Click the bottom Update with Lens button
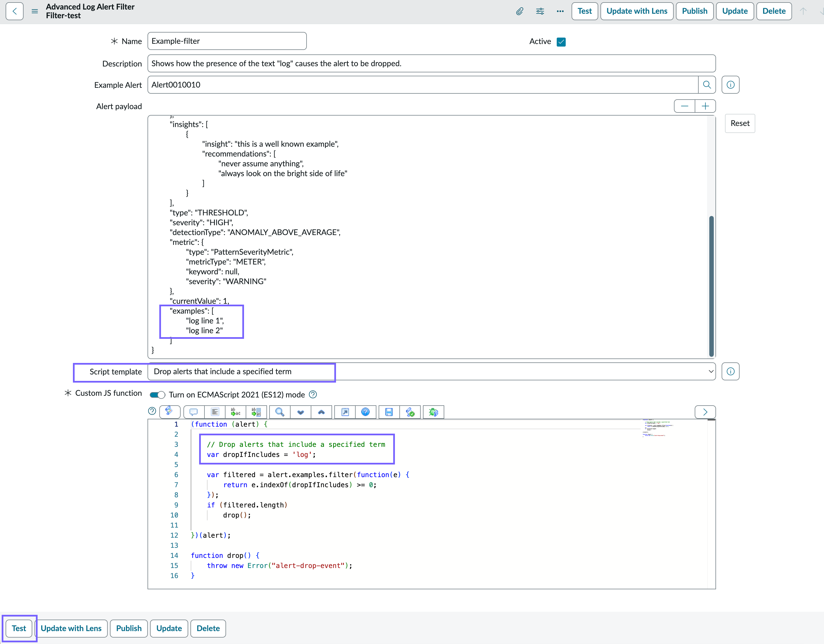 71,629
